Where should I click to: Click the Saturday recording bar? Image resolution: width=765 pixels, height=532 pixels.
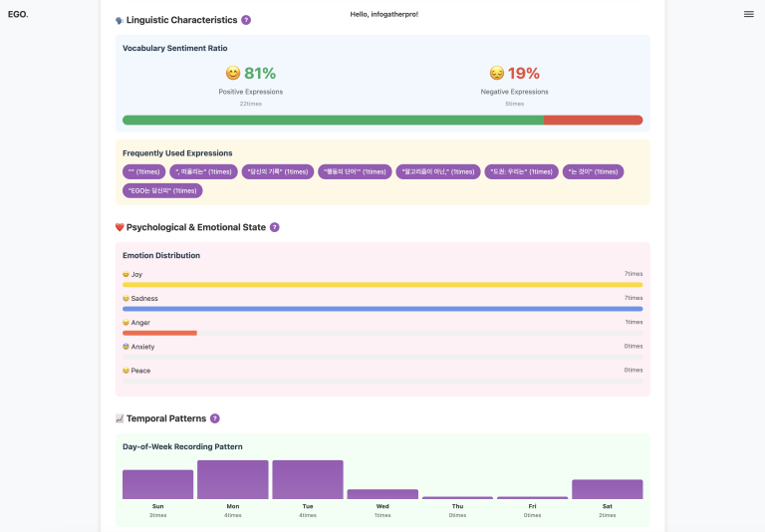pyautogui.click(x=607, y=489)
